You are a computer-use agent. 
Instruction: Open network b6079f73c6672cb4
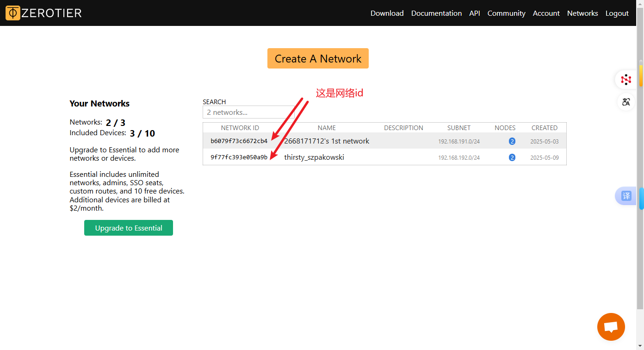point(239,141)
